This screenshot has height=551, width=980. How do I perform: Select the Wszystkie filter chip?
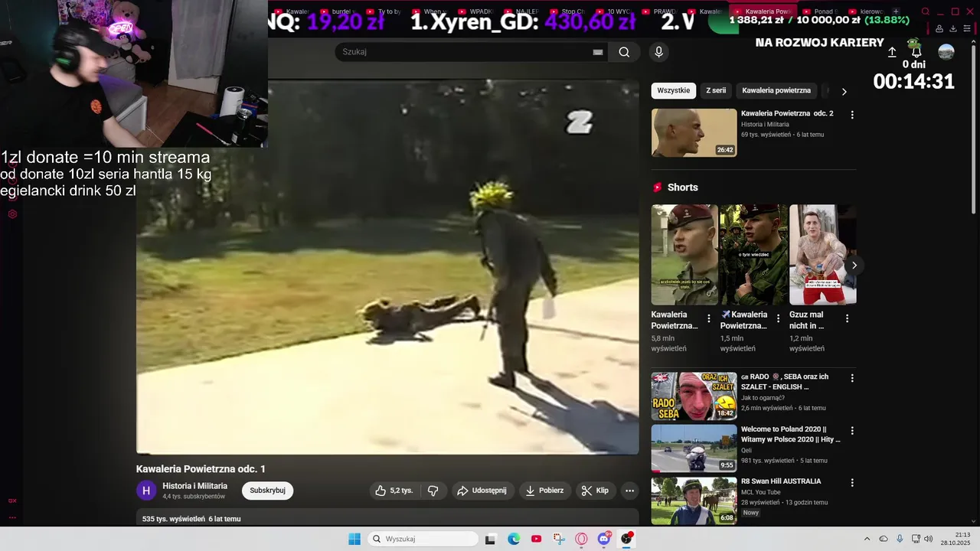click(674, 90)
